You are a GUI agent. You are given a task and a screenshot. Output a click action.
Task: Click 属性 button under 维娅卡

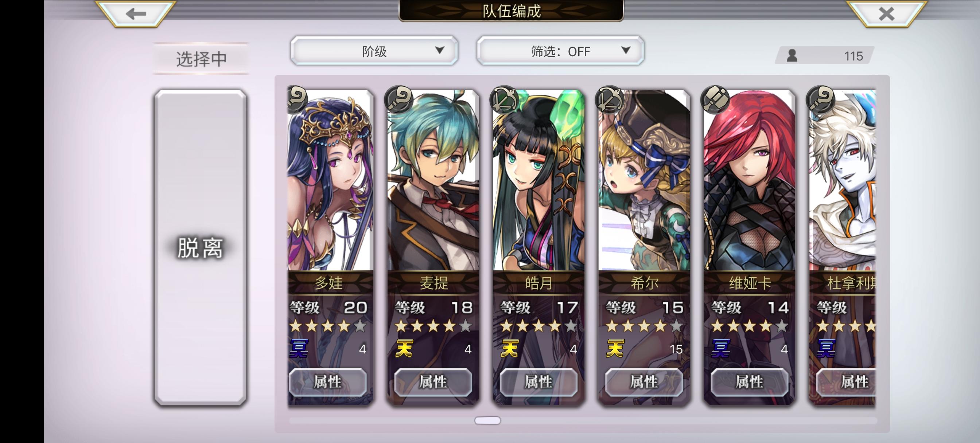pos(750,382)
